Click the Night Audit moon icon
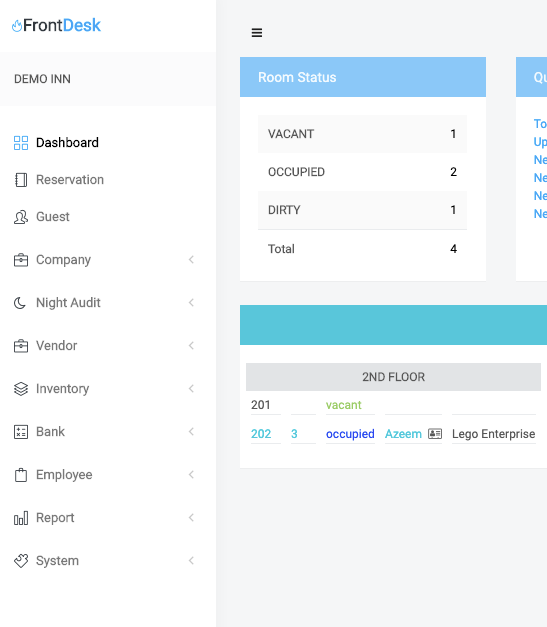This screenshot has height=627, width=547. [20, 303]
